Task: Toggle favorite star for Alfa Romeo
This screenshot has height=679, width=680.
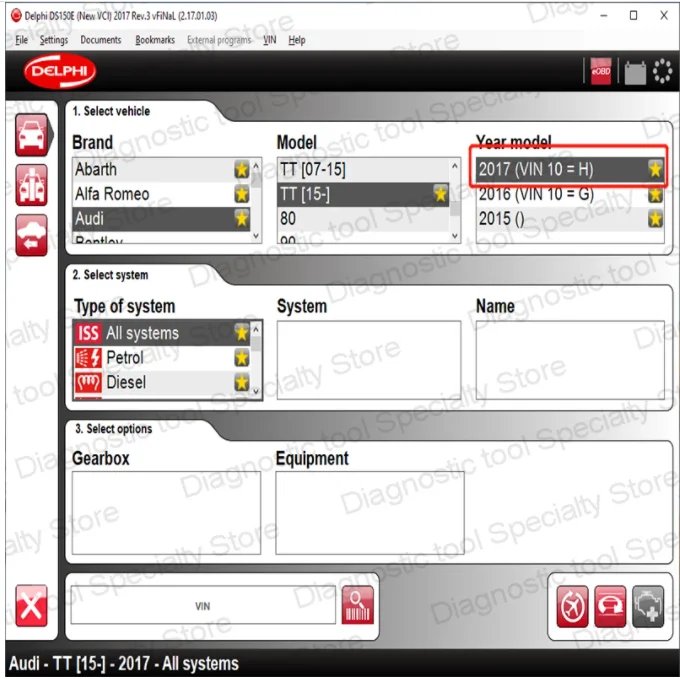Action: pos(242,194)
